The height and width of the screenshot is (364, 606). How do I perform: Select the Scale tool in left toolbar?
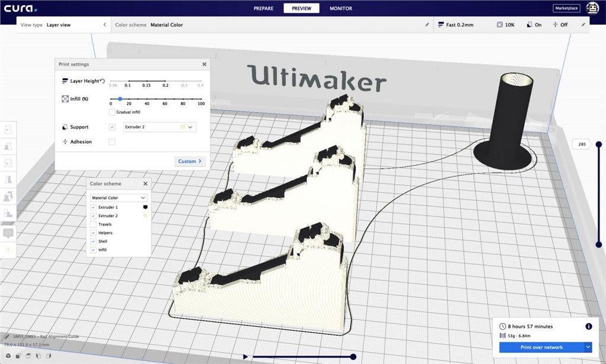click(9, 146)
